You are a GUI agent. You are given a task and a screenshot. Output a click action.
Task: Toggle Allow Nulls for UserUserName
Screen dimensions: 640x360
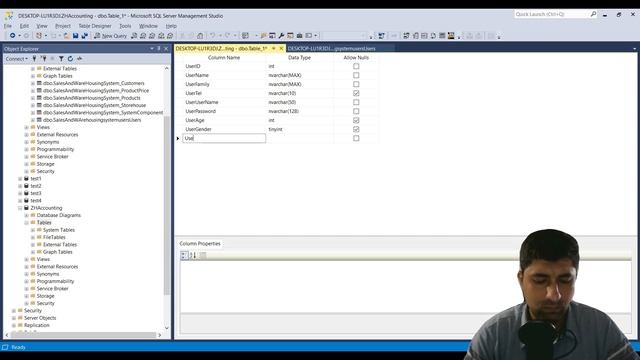tap(356, 102)
